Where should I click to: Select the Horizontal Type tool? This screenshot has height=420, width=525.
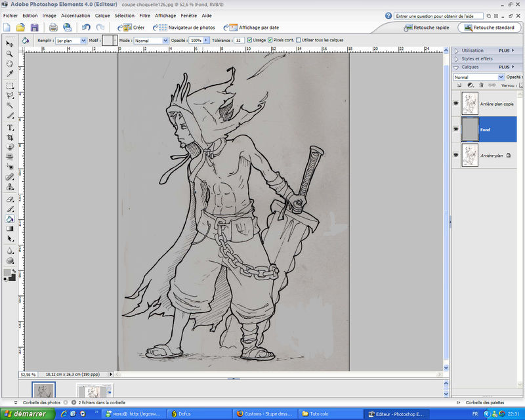point(10,127)
